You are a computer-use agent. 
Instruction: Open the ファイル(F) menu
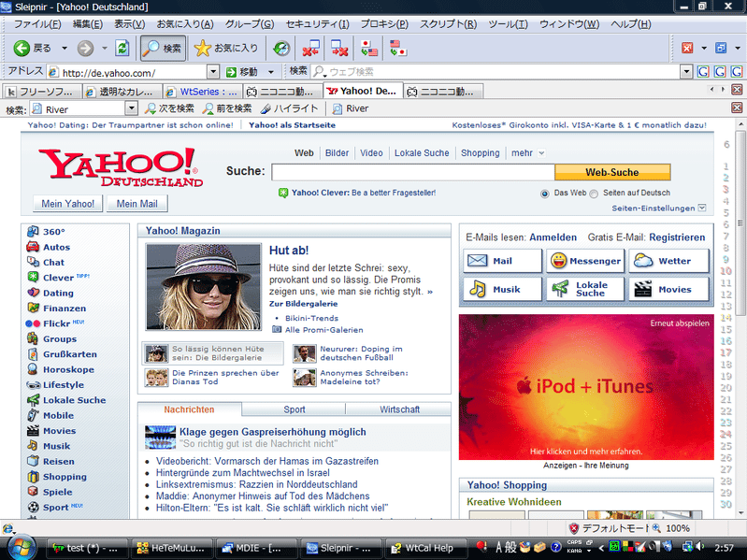37,24
